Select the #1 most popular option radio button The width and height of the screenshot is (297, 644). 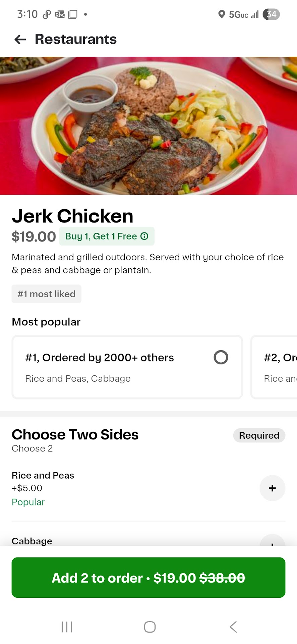coord(221,357)
